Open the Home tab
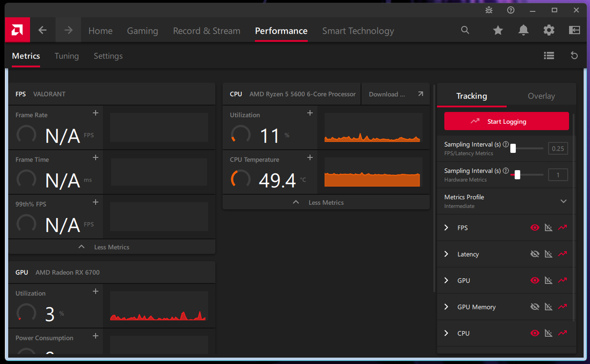This screenshot has width=590, height=364. click(x=100, y=30)
